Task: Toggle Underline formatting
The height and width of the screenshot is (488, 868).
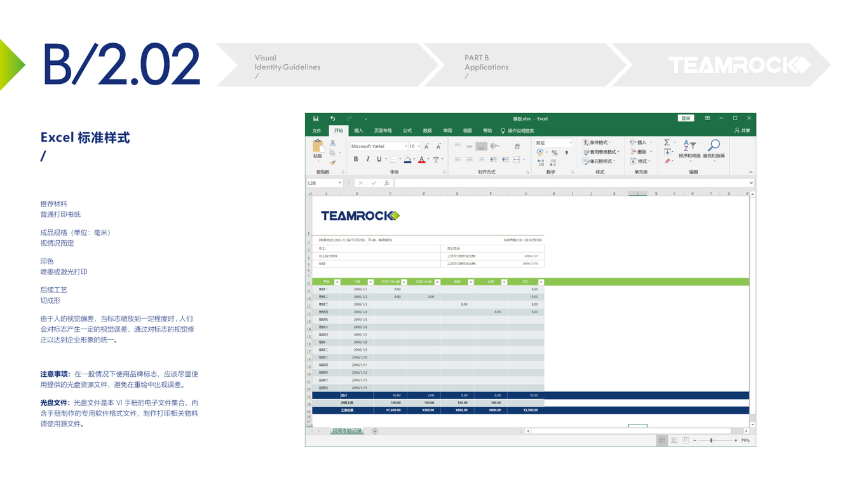Action: click(379, 159)
